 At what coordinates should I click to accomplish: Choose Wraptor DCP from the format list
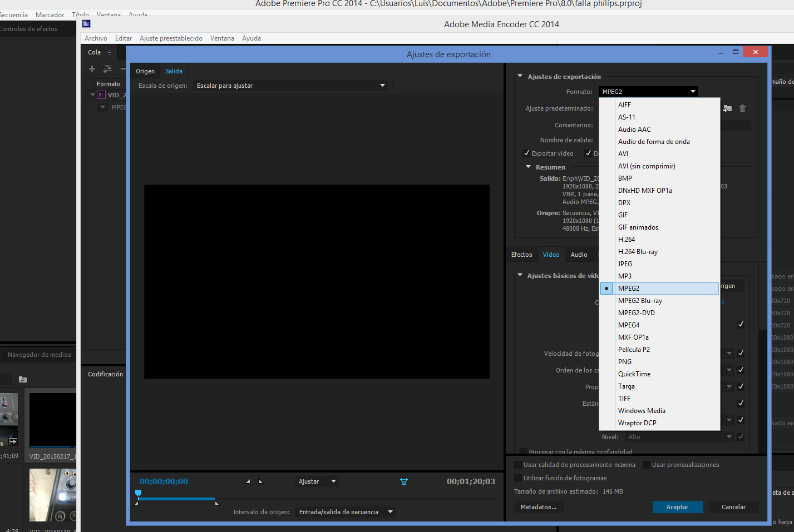point(659,423)
